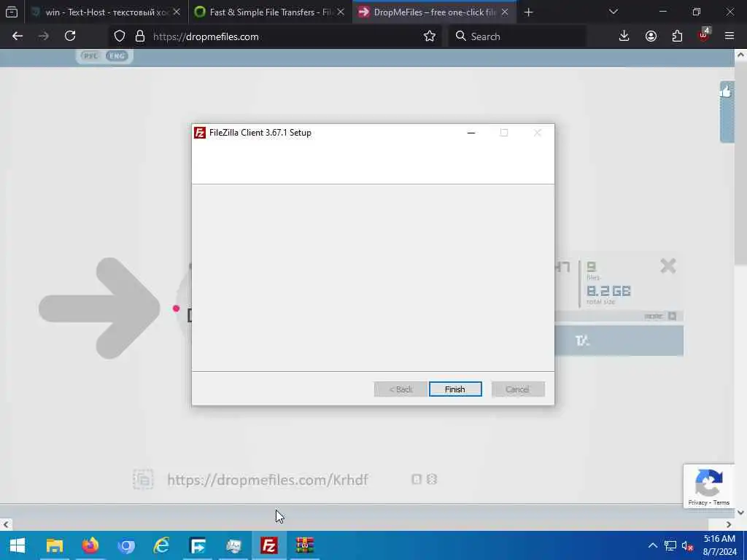Open a new browser tab
The width and height of the screenshot is (747, 560).
[528, 12]
